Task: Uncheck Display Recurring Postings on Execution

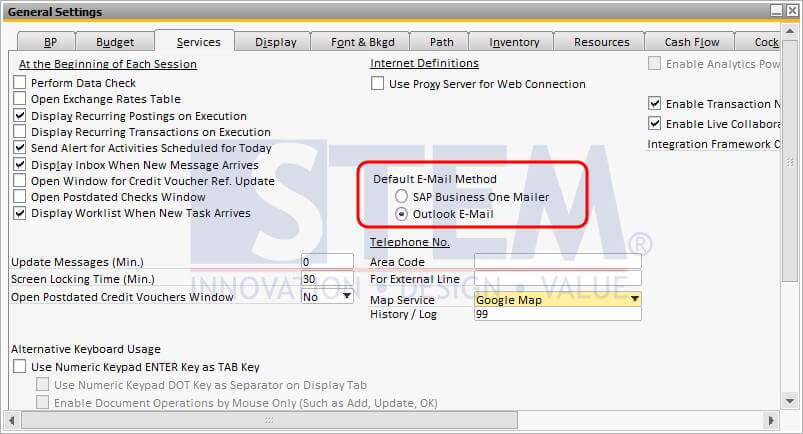Action: click(x=19, y=115)
